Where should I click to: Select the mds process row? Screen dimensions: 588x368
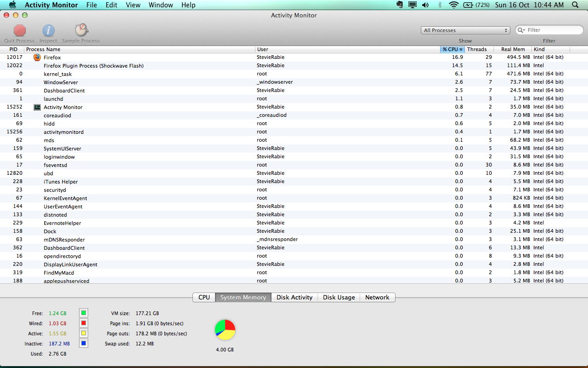(294, 140)
